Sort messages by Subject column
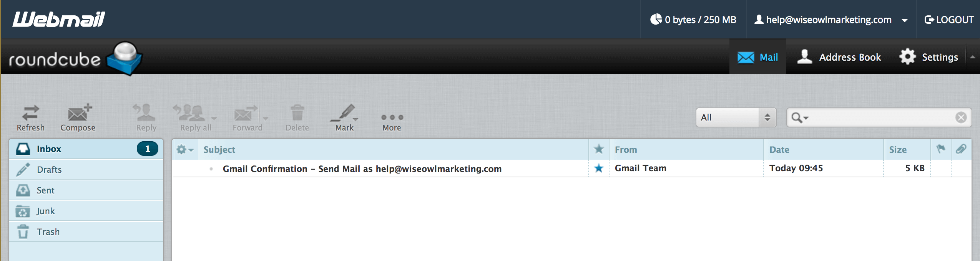The image size is (980, 261). tap(219, 150)
